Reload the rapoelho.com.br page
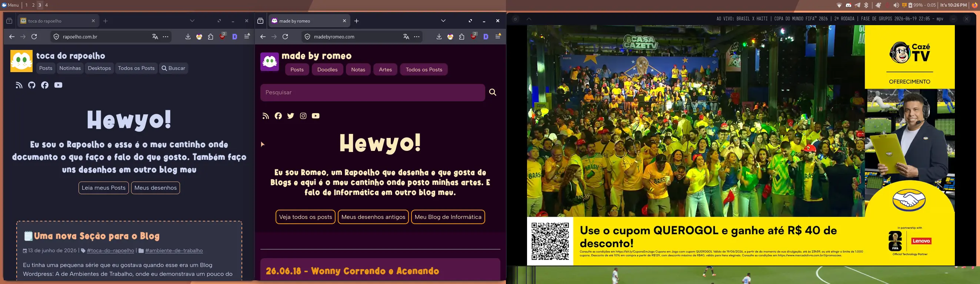 [x=34, y=37]
